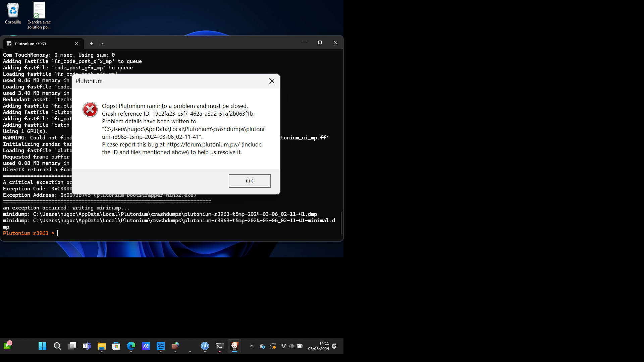644x362 pixels.
Task: Switch to Black Ops skull app on taskbar
Action: 234,346
